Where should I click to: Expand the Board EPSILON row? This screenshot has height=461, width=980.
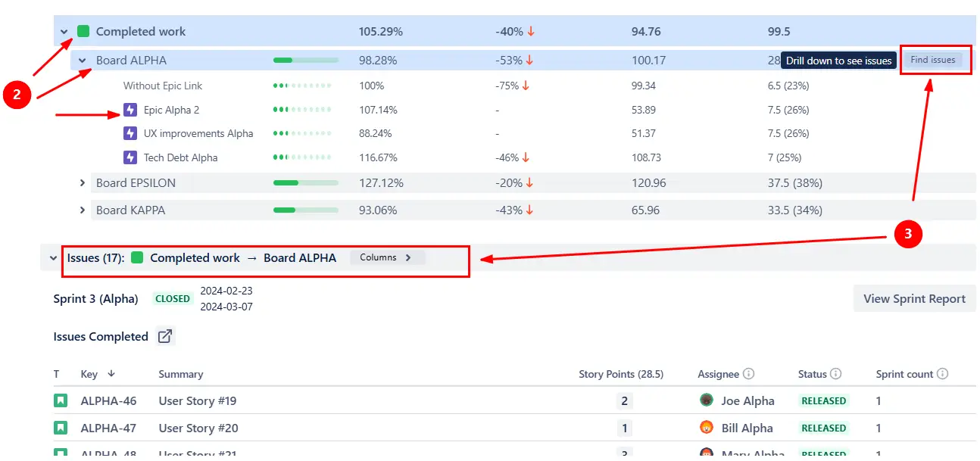coord(82,183)
